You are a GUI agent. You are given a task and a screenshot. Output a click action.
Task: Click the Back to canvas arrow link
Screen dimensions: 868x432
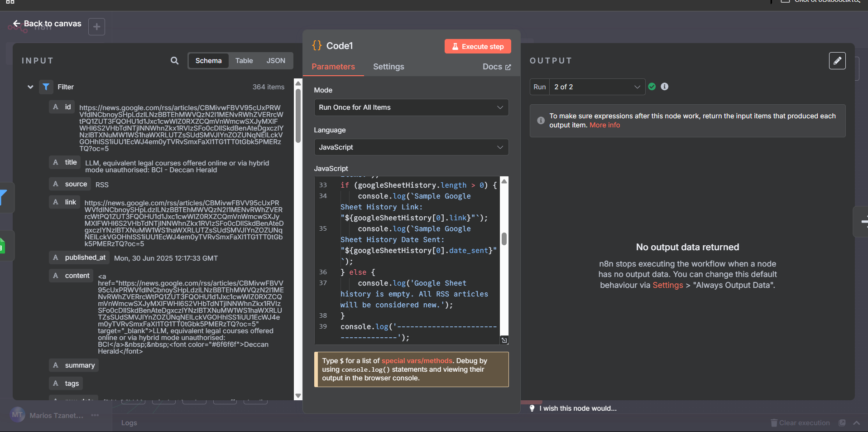47,24
